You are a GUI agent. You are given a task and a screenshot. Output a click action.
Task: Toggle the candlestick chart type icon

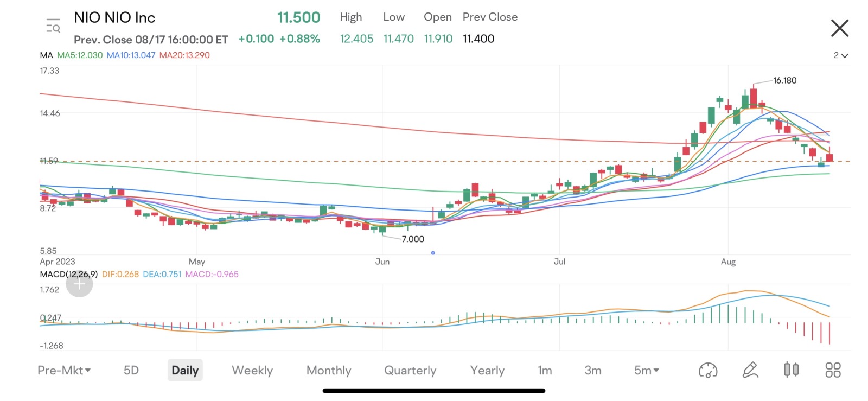click(791, 370)
